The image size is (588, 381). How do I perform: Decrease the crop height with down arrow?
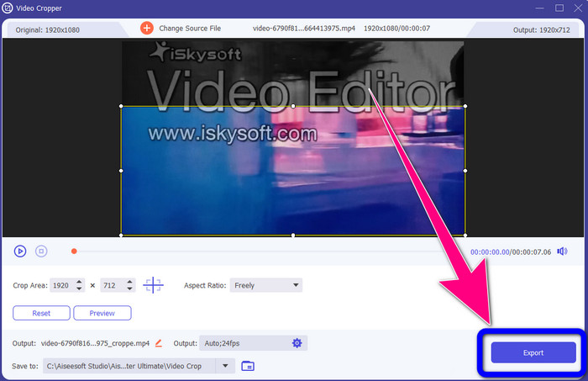tap(129, 289)
